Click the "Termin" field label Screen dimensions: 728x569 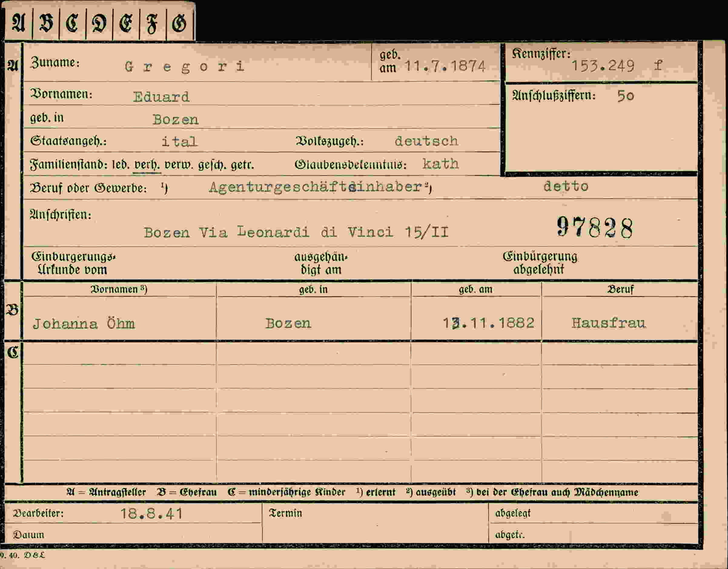coord(285,513)
